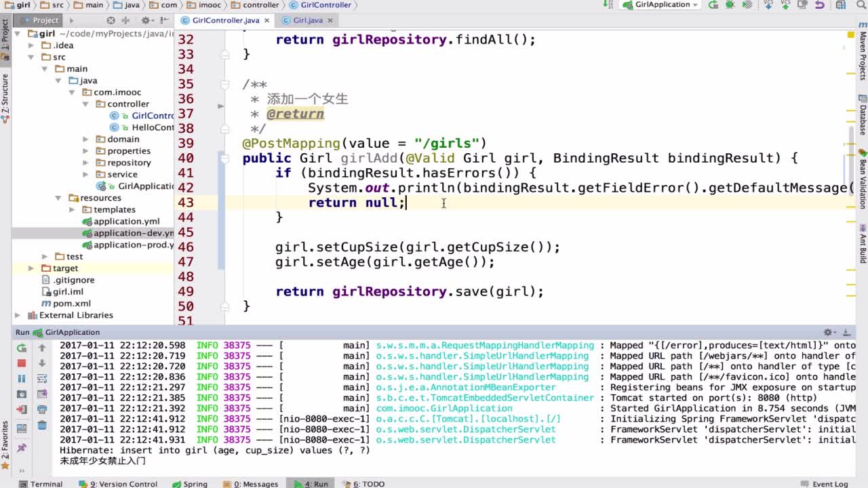Open the Version Control tool window
This screenshot has width=868, height=488.
tap(119, 483)
